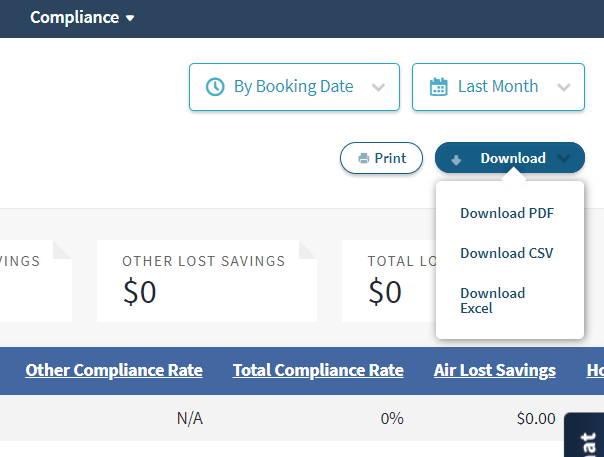Expand the Last Month date range chevron

(564, 87)
